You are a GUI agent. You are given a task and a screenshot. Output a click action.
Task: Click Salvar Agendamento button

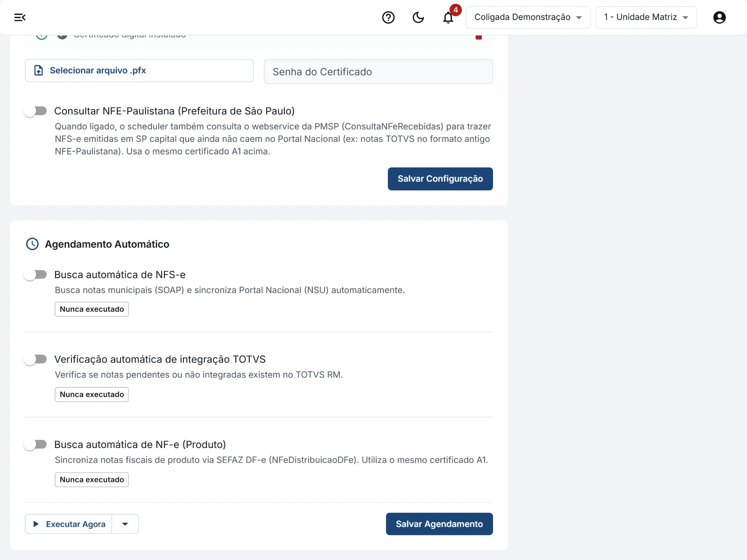click(439, 524)
